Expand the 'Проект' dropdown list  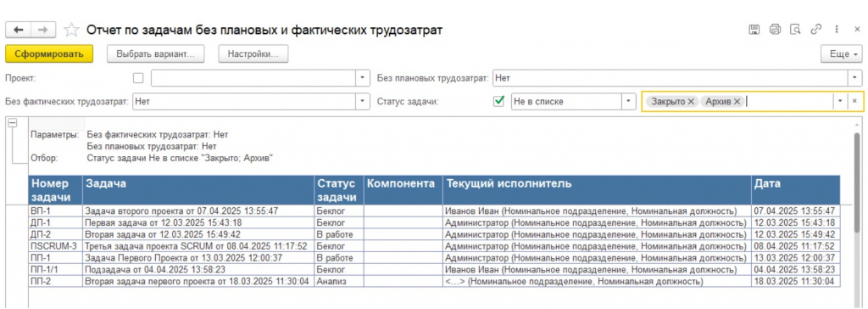363,78
